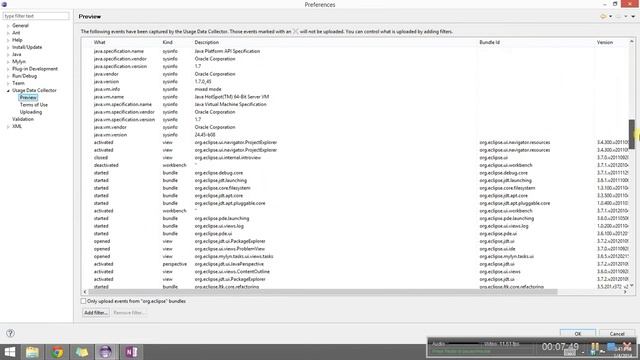Select the java.specification.name row
The height and width of the screenshot is (360, 640).
(x=355, y=51)
